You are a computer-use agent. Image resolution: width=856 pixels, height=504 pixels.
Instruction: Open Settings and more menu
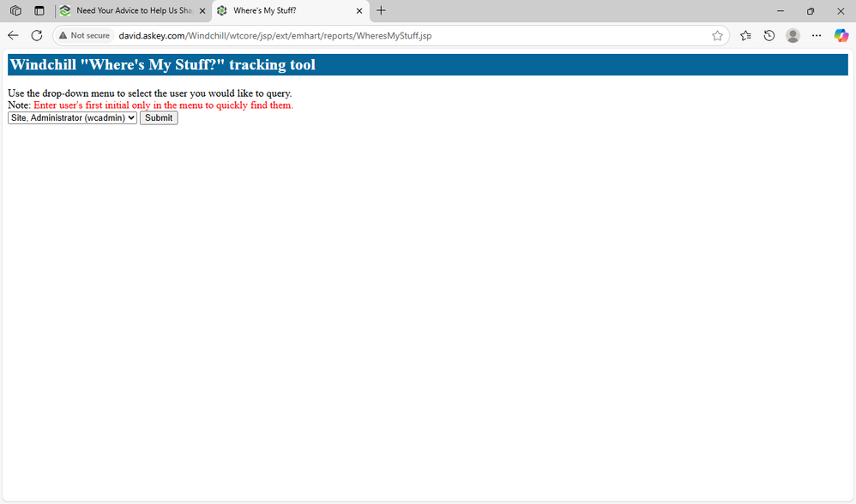pyautogui.click(x=817, y=35)
